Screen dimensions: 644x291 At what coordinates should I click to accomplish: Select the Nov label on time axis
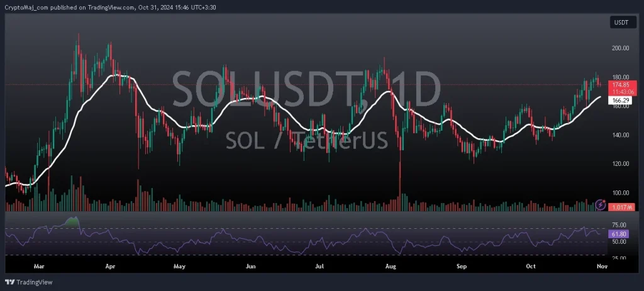coord(601,266)
